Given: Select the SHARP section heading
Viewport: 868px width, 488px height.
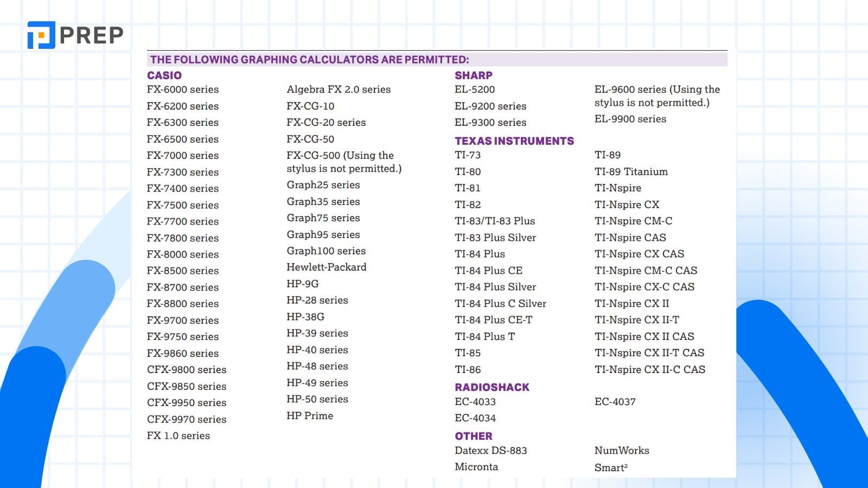Looking at the screenshot, I should [474, 75].
